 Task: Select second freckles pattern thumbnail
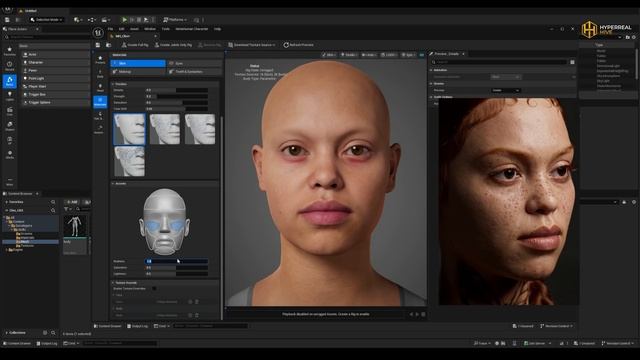(164, 129)
